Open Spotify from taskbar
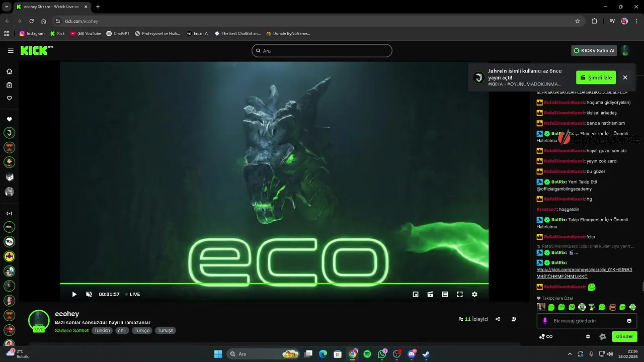This screenshot has height=362, width=644. [x=367, y=354]
